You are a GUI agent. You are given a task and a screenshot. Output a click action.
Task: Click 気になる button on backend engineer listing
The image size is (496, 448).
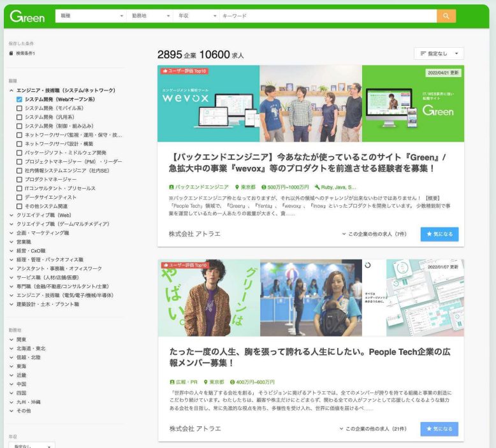click(x=439, y=234)
